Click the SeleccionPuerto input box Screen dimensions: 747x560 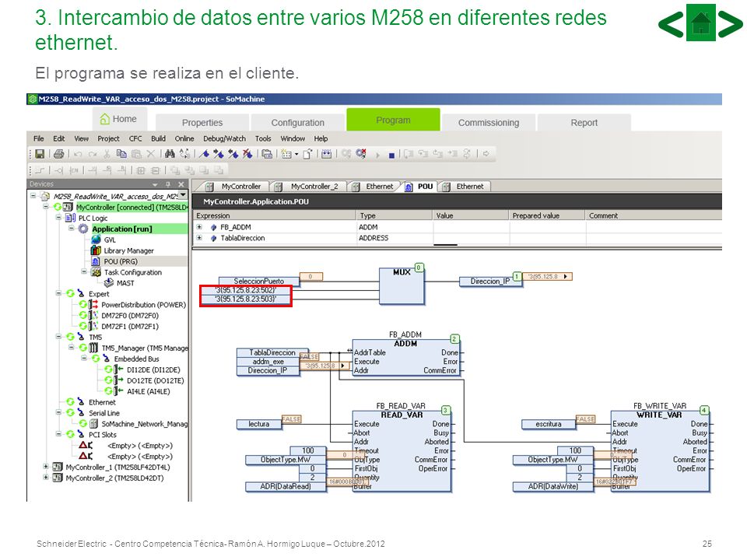258,281
